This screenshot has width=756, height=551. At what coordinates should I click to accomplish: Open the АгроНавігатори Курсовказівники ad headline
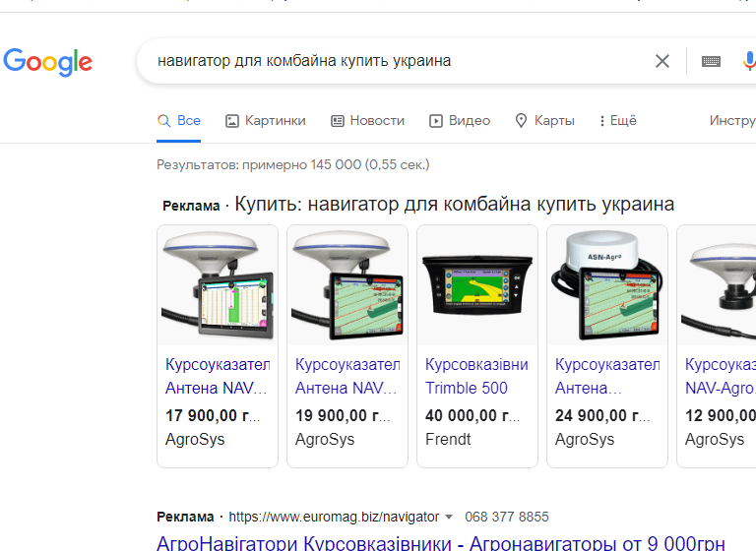tap(441, 543)
